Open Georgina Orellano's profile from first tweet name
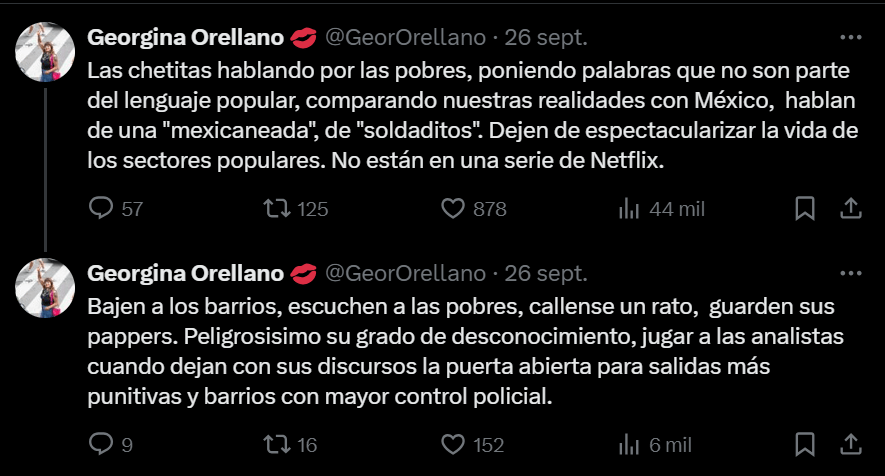885x476 pixels. pyautogui.click(x=187, y=38)
